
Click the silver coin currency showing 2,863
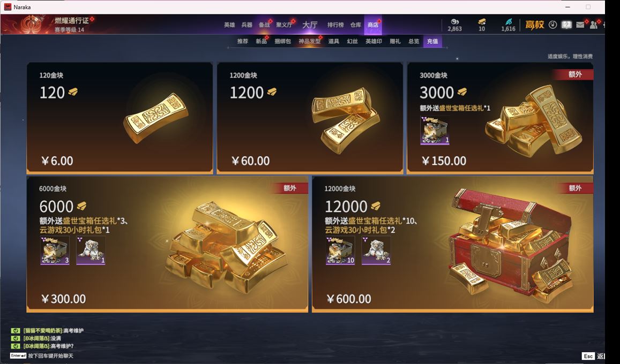click(x=455, y=22)
